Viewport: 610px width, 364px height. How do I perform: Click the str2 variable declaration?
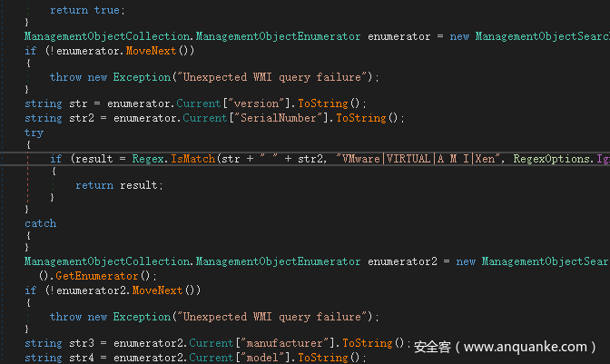pyautogui.click(x=78, y=118)
